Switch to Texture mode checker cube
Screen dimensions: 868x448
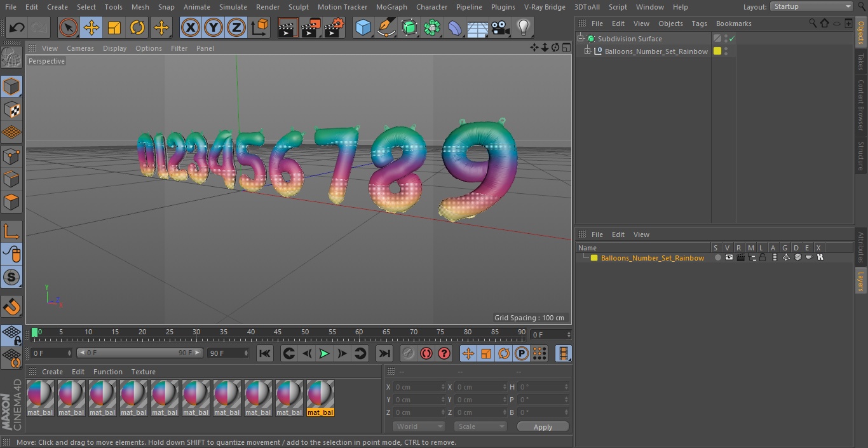11,109
